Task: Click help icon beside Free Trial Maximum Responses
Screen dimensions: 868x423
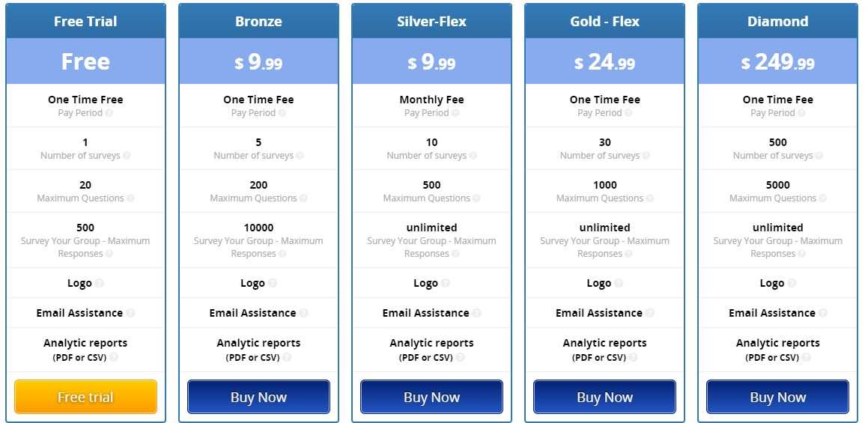Action: tap(109, 254)
